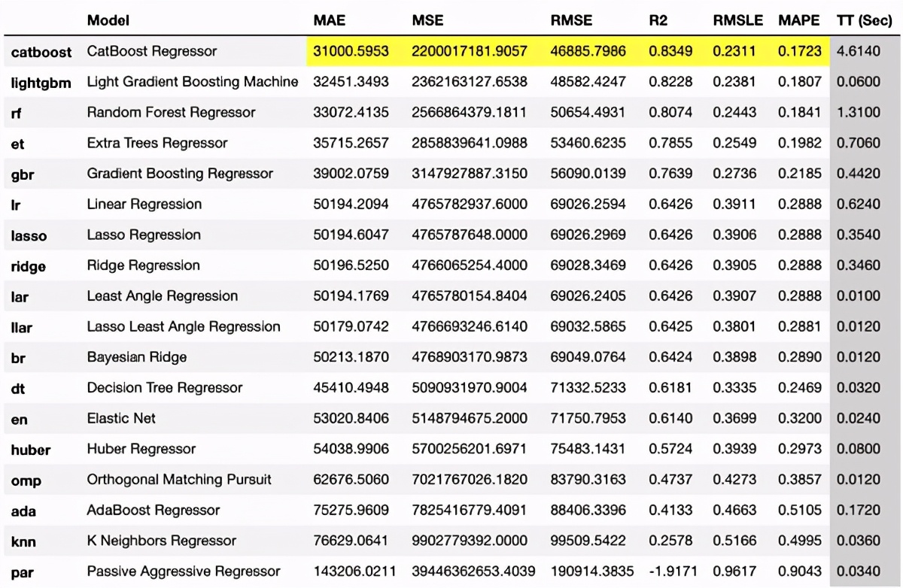The height and width of the screenshot is (588, 903).
Task: Click the MAE column header
Action: pos(329,20)
